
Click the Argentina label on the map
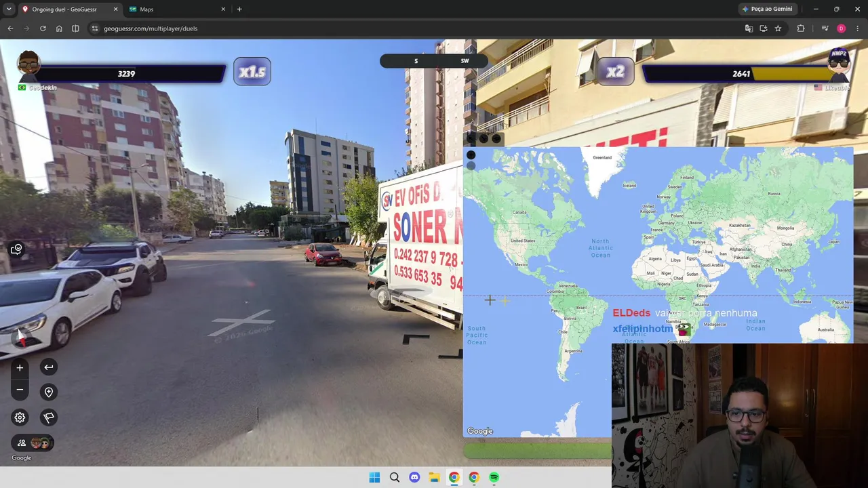pyautogui.click(x=573, y=350)
